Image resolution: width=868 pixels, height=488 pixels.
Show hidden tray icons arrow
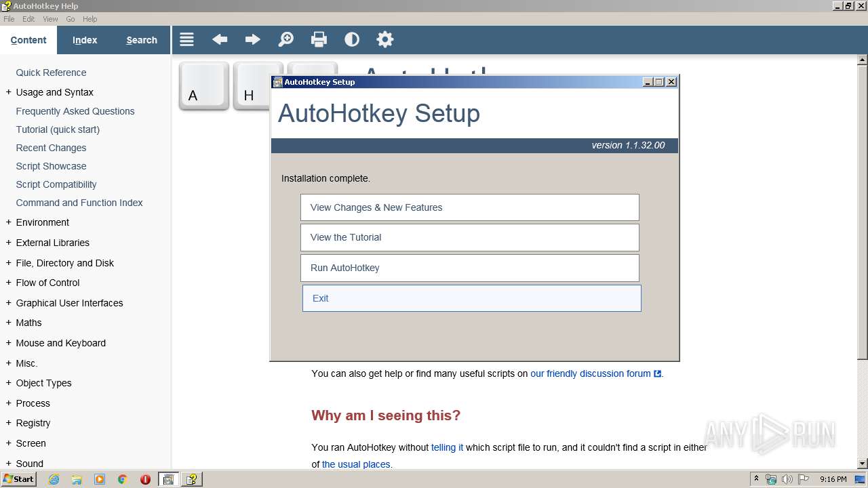point(757,479)
